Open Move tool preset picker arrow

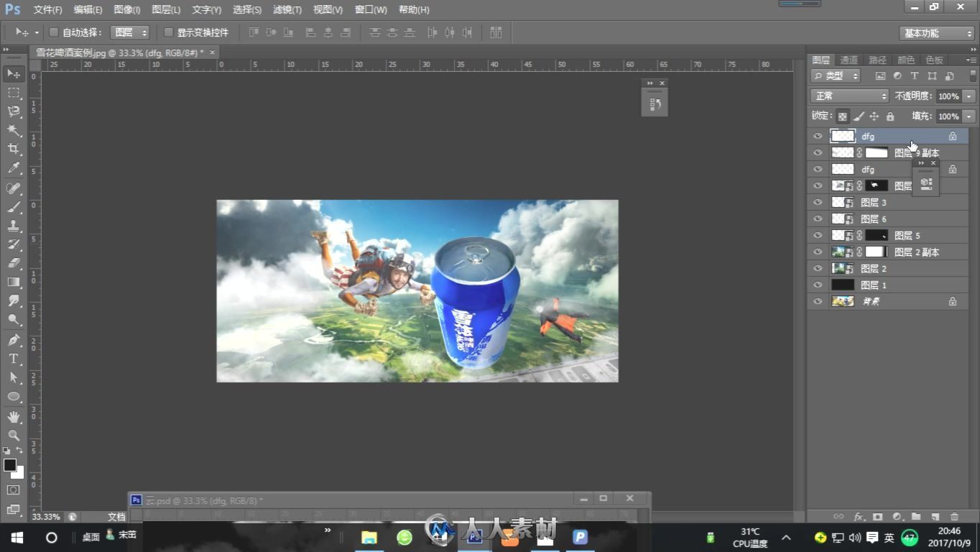tap(37, 32)
